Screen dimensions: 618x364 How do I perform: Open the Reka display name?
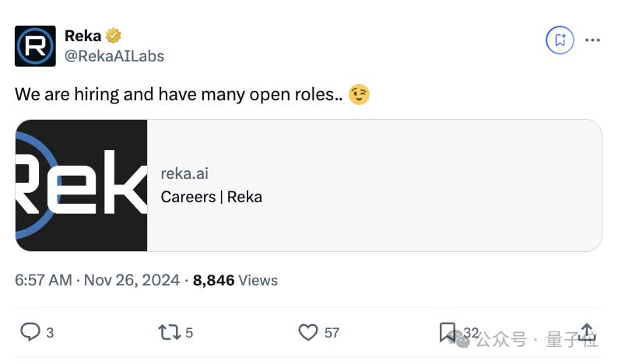click(x=83, y=36)
